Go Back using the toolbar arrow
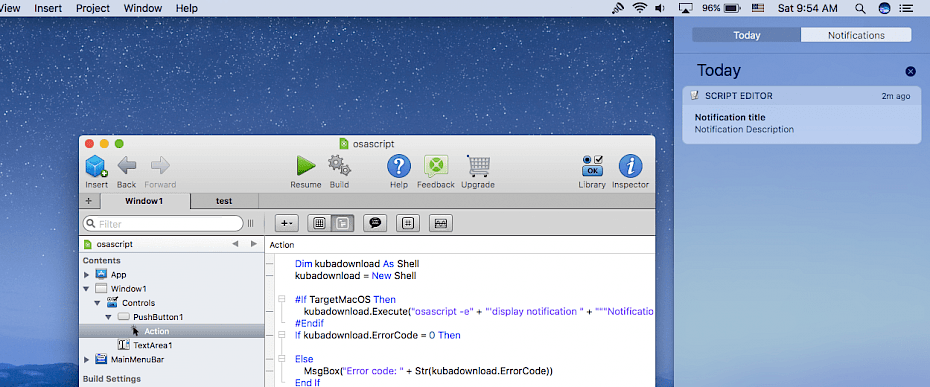Viewport: 930px width, 387px height. (x=126, y=166)
